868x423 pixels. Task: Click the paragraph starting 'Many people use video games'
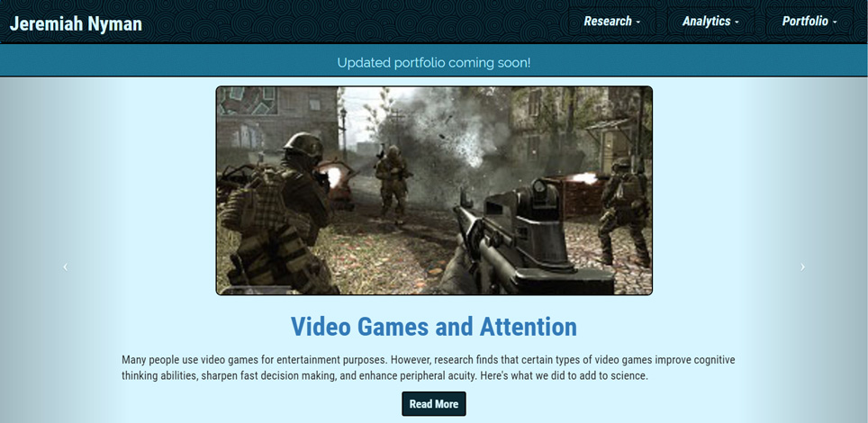[x=429, y=367]
